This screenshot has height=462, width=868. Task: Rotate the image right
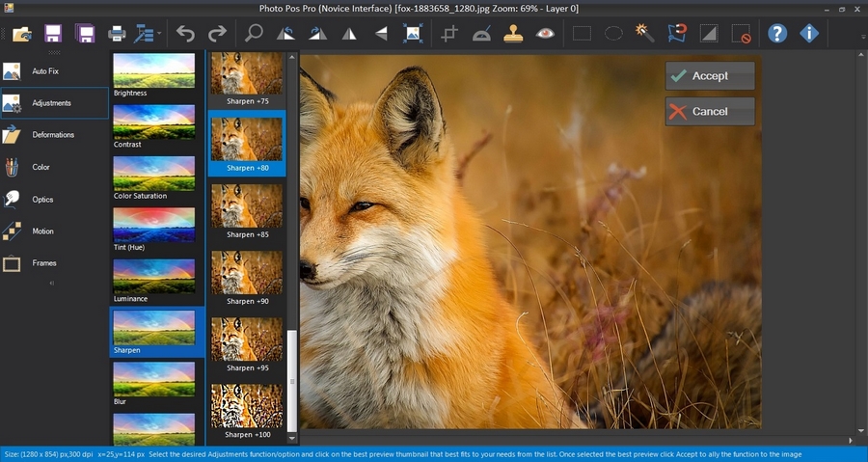(317, 34)
